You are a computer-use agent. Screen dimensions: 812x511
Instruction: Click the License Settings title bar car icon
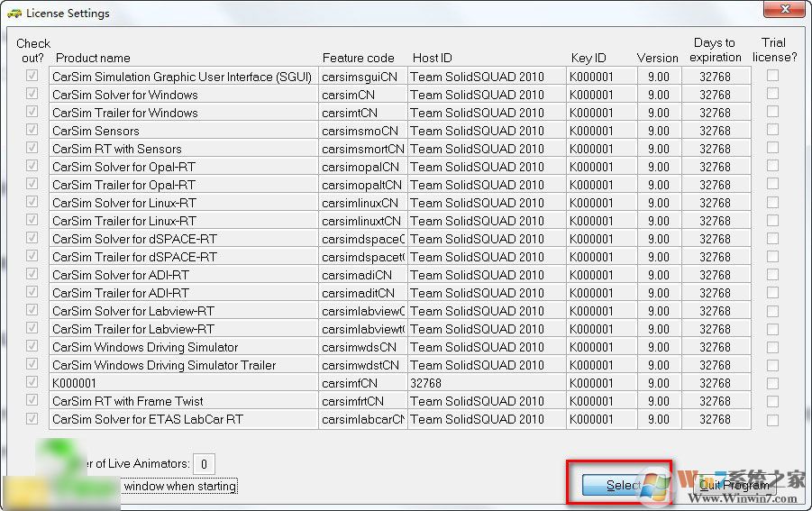point(14,14)
